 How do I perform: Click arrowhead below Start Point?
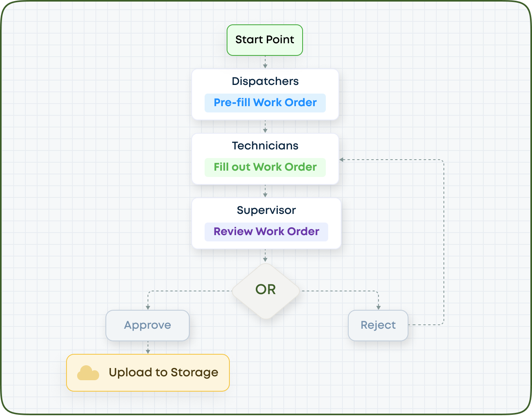coord(265,66)
